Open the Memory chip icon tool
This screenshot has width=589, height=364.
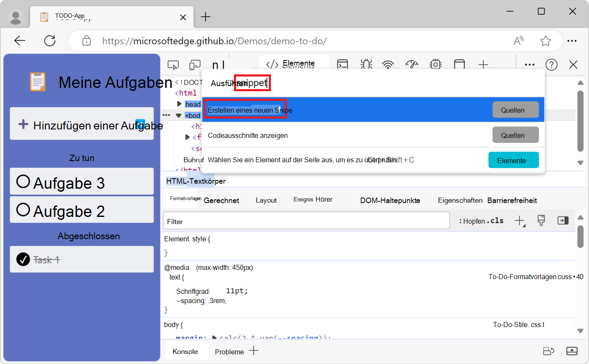pyautogui.click(x=435, y=64)
